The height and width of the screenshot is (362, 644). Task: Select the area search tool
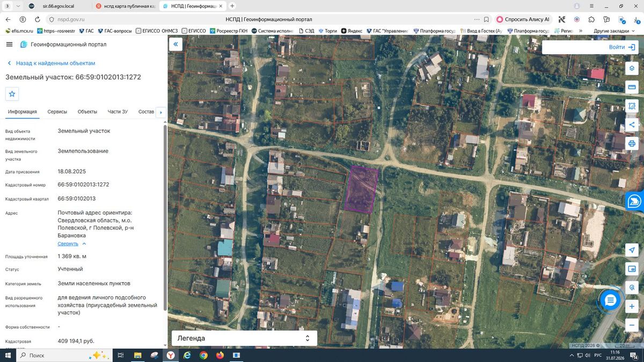tap(632, 106)
